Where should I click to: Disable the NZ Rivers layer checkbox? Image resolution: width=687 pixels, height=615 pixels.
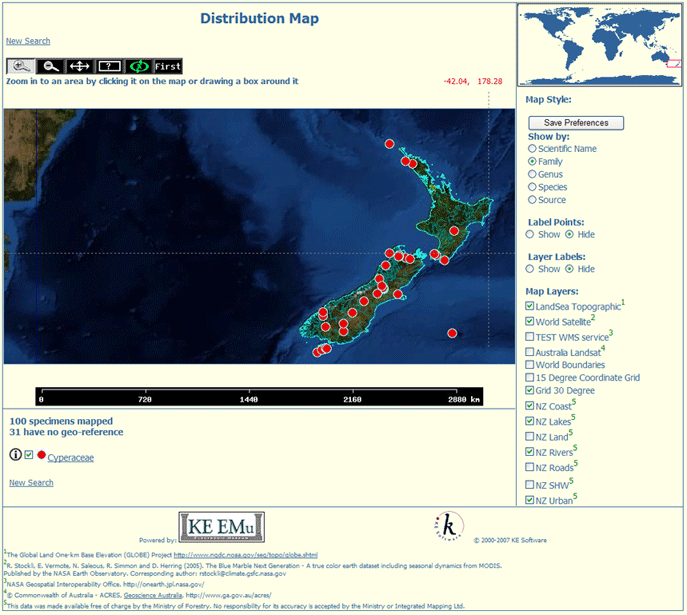coord(530,452)
